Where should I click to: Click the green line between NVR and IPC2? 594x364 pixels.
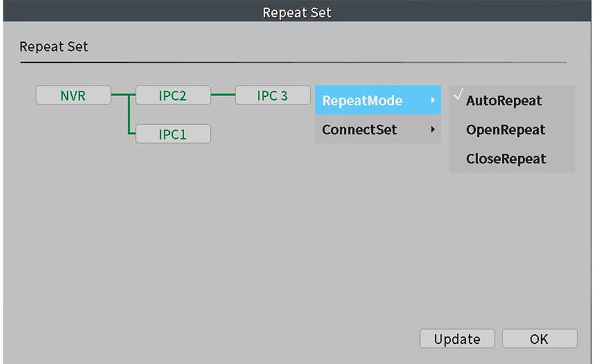pyautogui.click(x=123, y=94)
